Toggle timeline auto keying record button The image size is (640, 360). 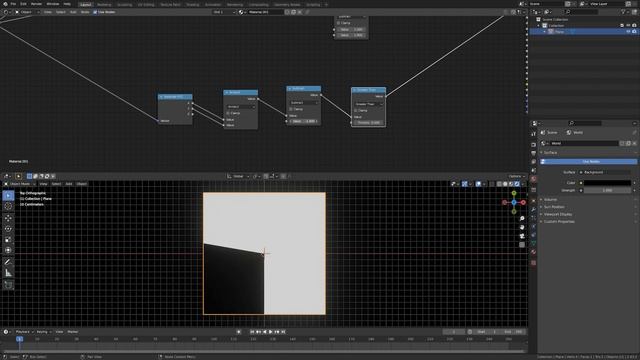click(x=239, y=332)
